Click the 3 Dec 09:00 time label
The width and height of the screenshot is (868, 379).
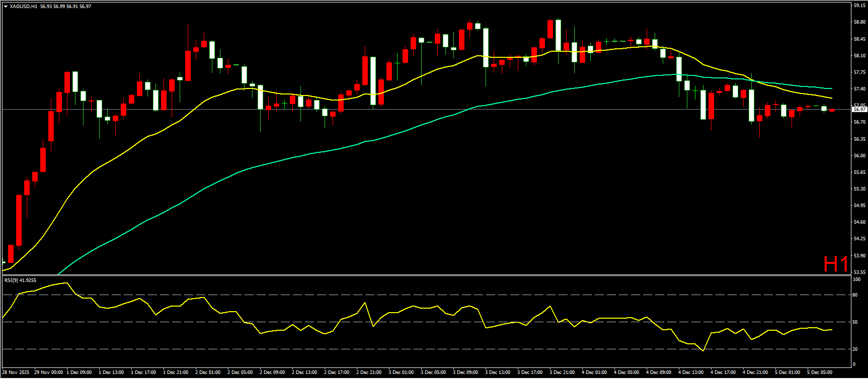(465, 372)
